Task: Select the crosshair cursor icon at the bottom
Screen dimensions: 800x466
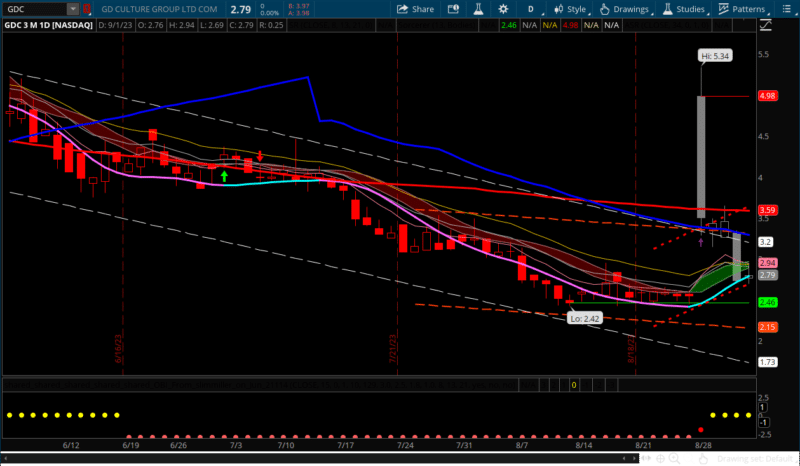Action: [x=661, y=459]
